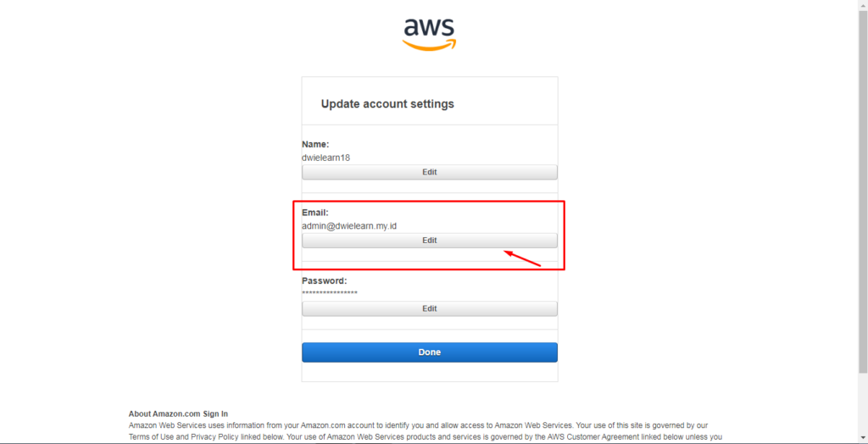
Task: Click the AWS logo lettering
Action: click(x=429, y=26)
